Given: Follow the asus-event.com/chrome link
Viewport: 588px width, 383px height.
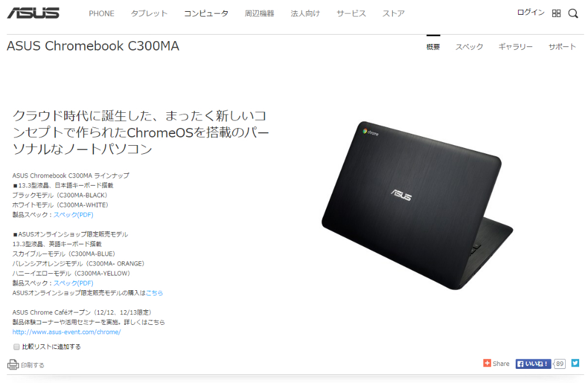Looking at the screenshot, I should click(66, 332).
